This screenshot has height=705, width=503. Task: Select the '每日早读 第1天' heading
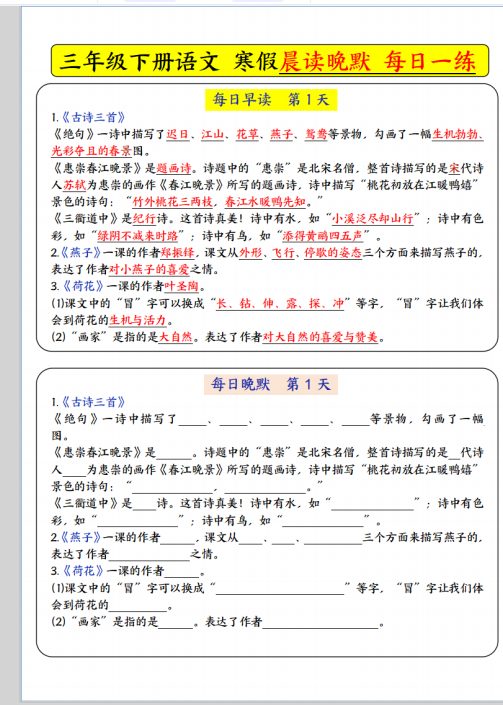coord(271,99)
